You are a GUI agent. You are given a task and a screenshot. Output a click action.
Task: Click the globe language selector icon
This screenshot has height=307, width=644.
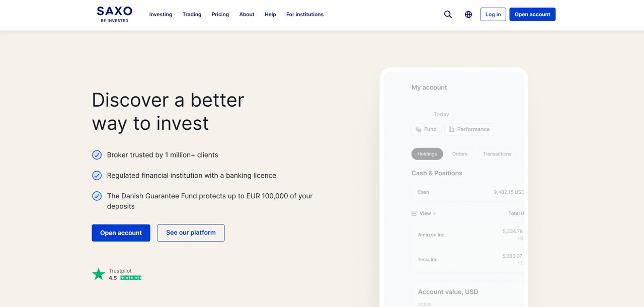point(468,15)
